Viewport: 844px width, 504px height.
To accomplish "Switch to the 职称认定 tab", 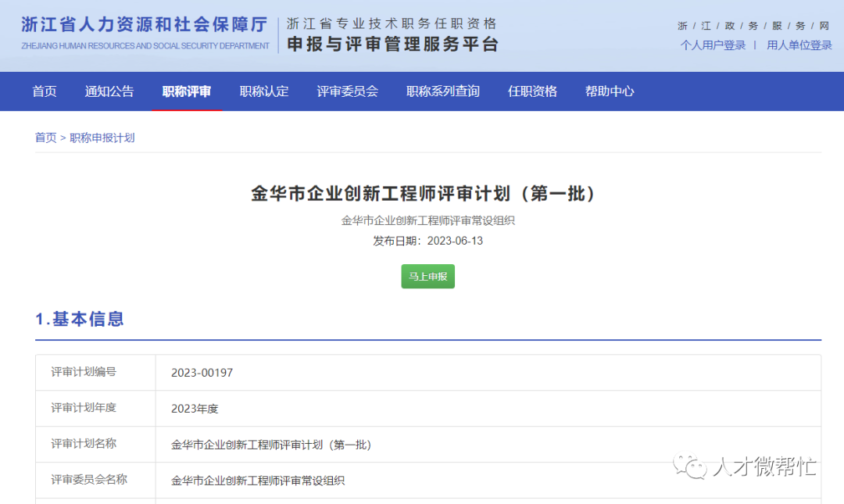I will [264, 91].
